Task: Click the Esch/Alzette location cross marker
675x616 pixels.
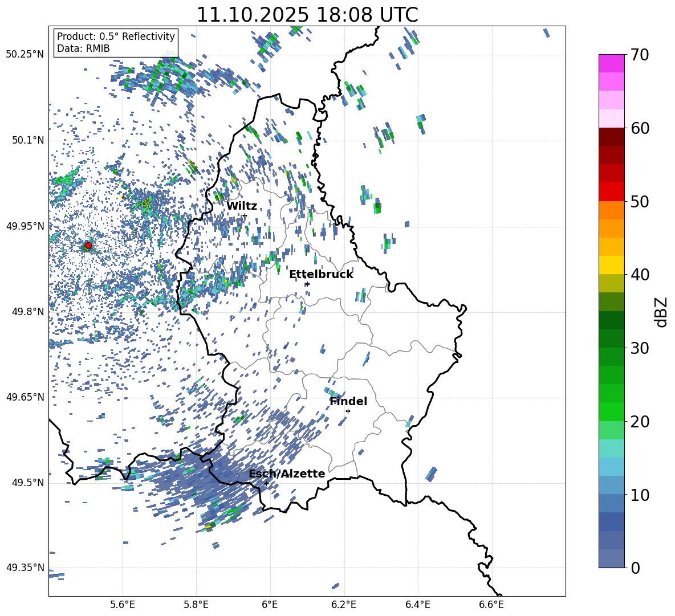Action: 266,483
